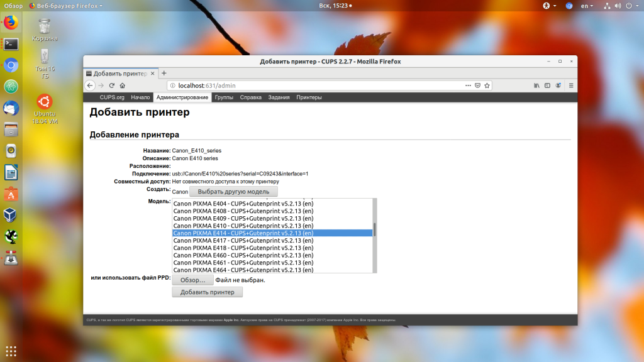Image resolution: width=644 pixels, height=362 pixels.
Task: Reload the page with the refresh icon
Action: pyautogui.click(x=112, y=85)
